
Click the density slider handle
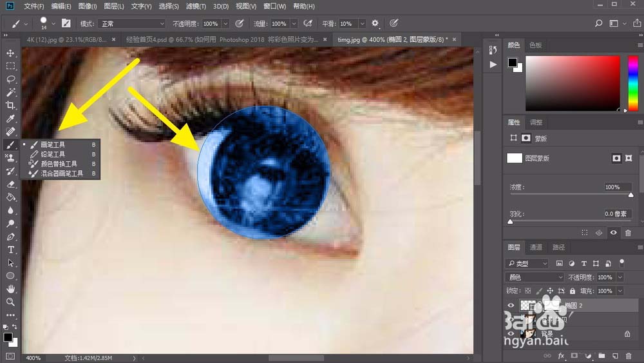(631, 195)
